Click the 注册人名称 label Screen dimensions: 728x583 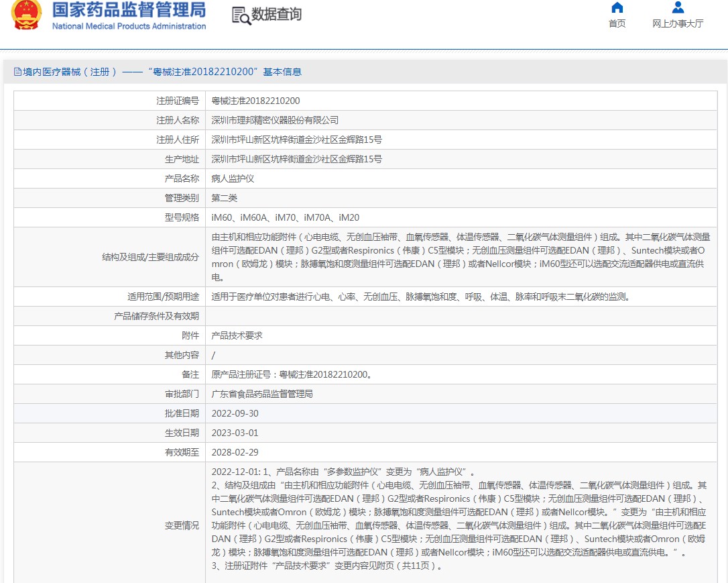(178, 120)
